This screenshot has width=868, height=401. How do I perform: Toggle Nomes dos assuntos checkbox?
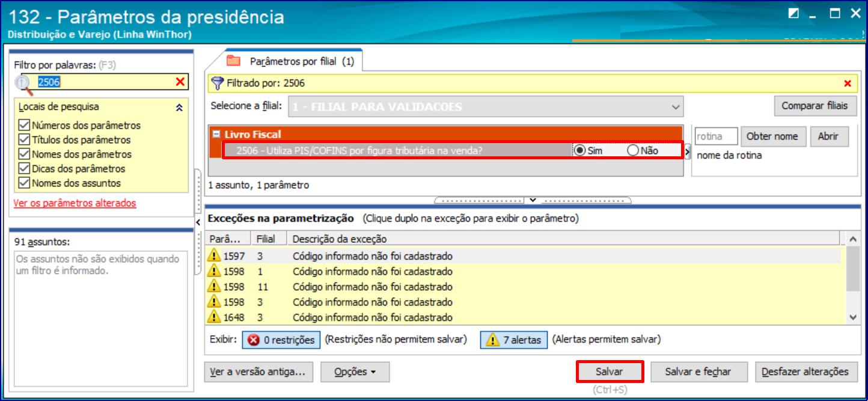24,183
